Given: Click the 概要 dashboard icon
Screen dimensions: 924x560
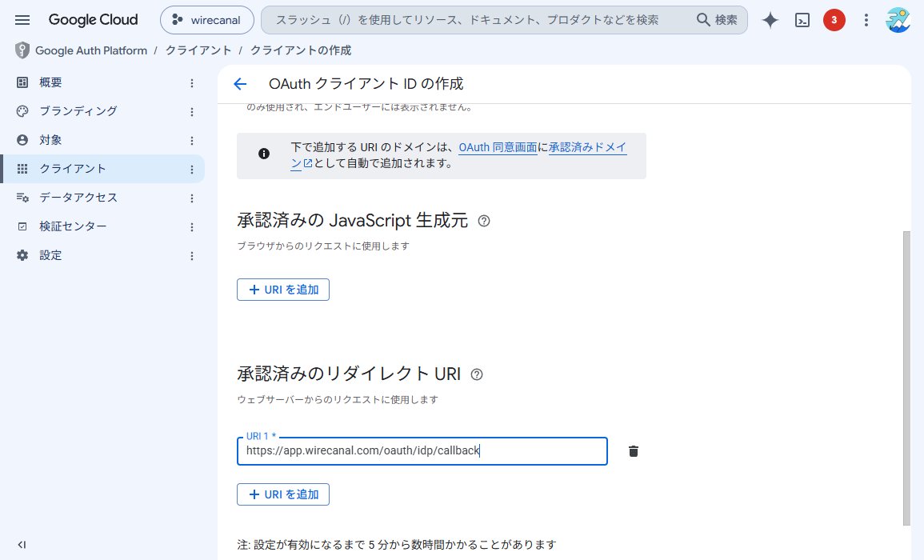Looking at the screenshot, I should point(22,82).
